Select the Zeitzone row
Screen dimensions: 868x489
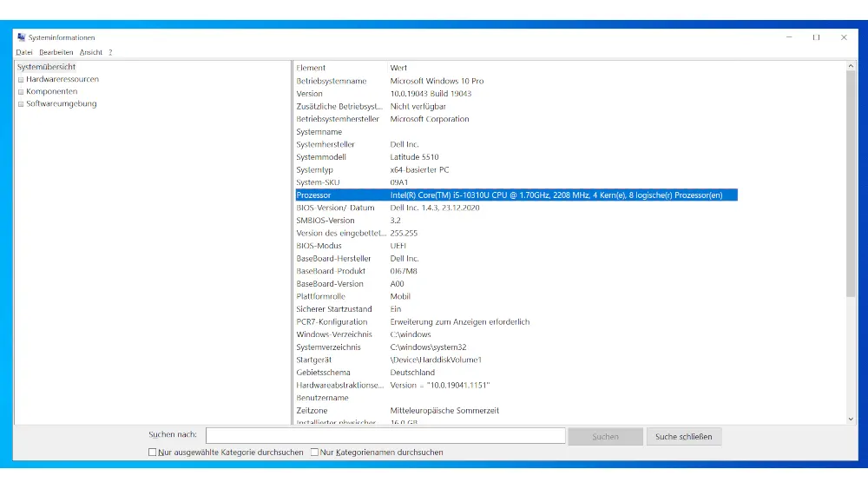tap(516, 410)
